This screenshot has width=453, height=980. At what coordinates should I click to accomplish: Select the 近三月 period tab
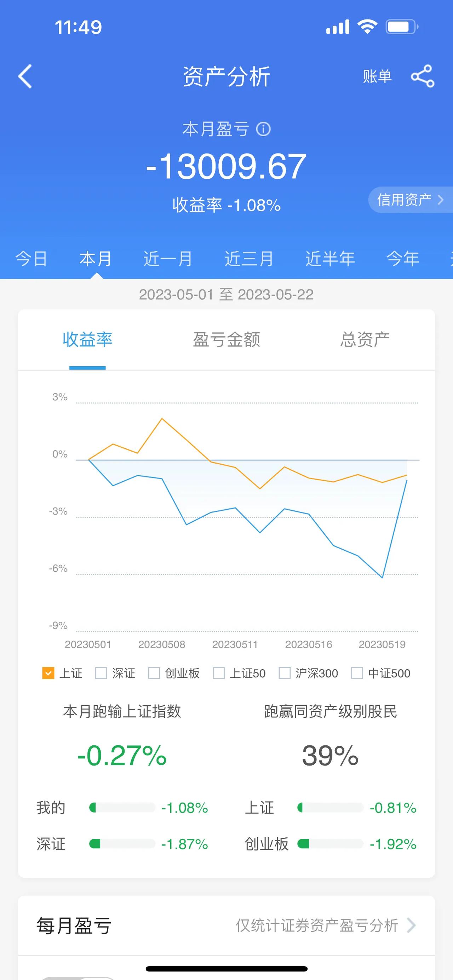pos(249,259)
